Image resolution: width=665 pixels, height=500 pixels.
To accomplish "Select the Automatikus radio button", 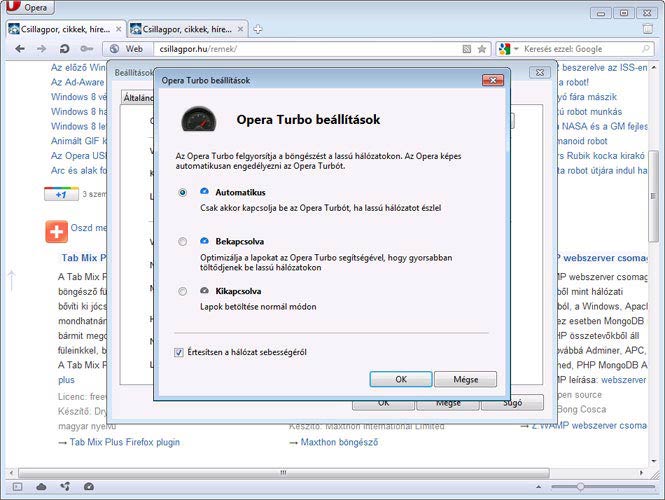I will [182, 193].
